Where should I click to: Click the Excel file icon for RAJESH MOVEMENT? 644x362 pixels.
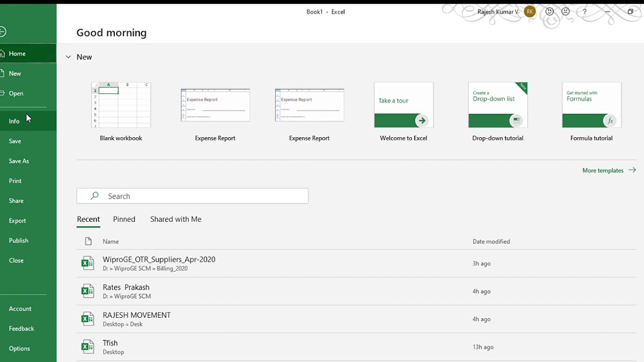click(88, 319)
